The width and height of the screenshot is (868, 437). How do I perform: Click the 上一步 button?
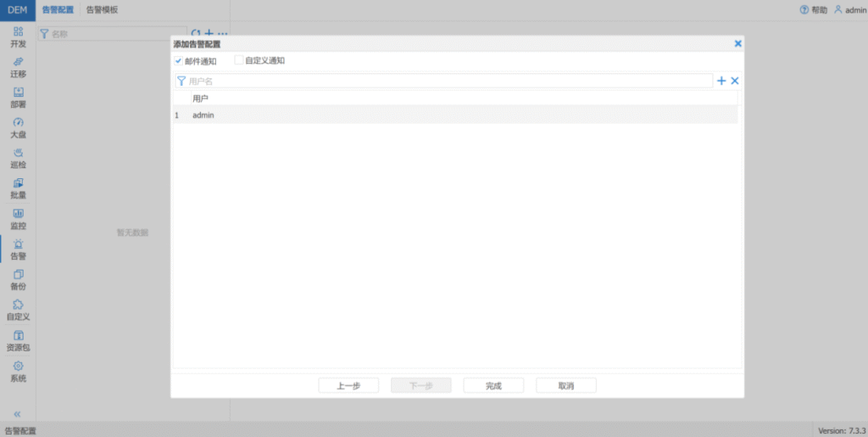tap(348, 386)
